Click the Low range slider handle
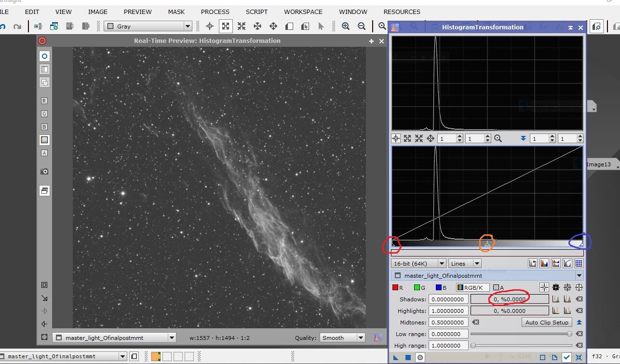The height and width of the screenshot is (364, 620). click(569, 334)
